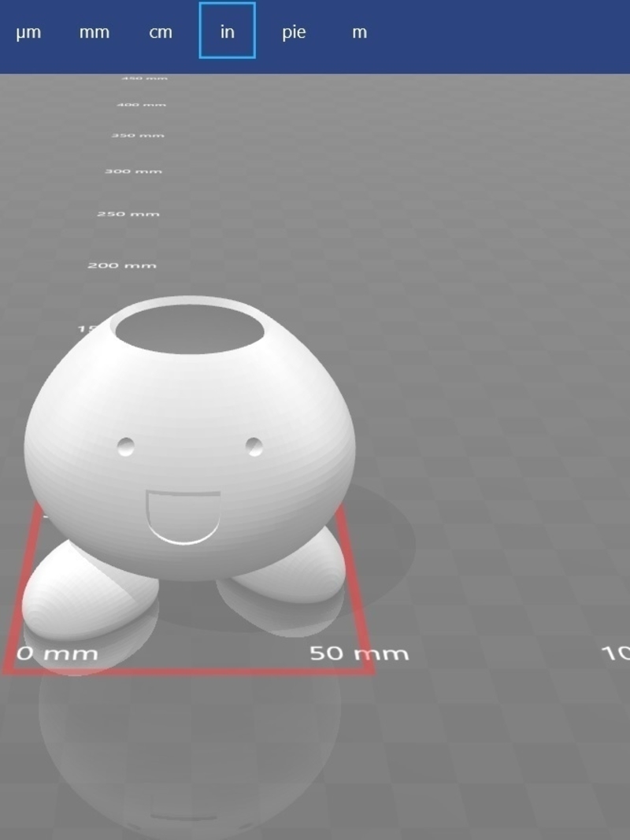The width and height of the screenshot is (630, 840).
Task: Click the 300 mm ruler label
Action: (x=133, y=172)
